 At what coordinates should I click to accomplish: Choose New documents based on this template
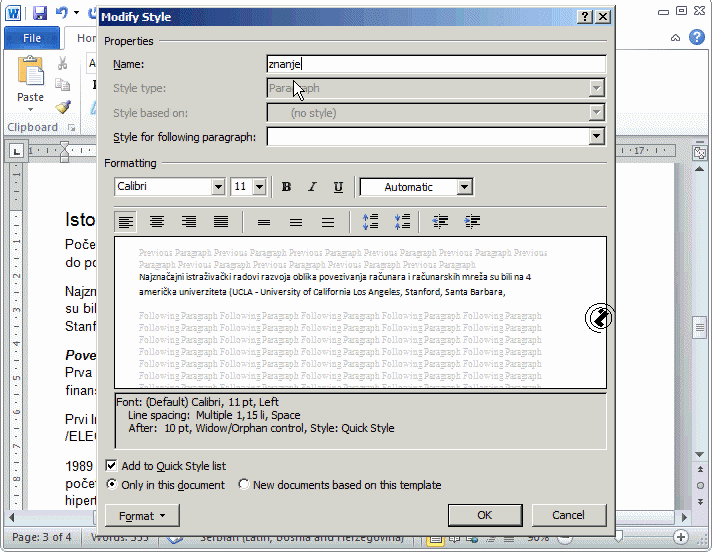point(245,485)
